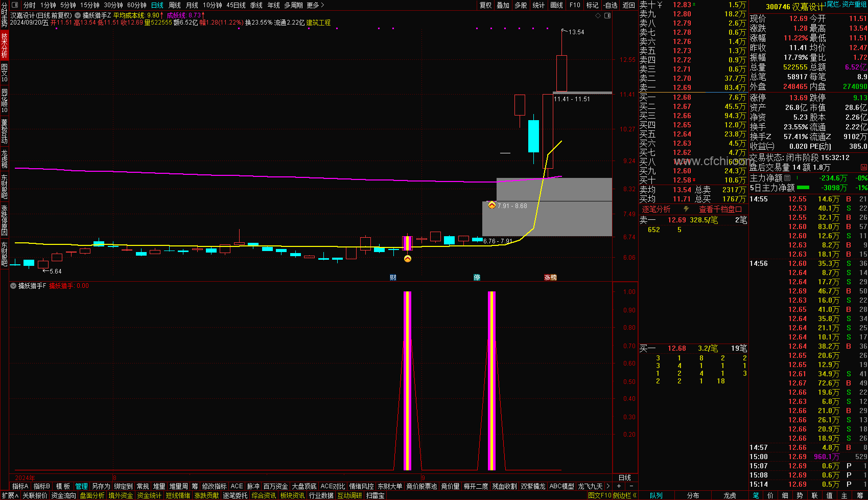
Task: Click the diamond marker icon on chart
Action: pyautogui.click(x=598, y=15)
